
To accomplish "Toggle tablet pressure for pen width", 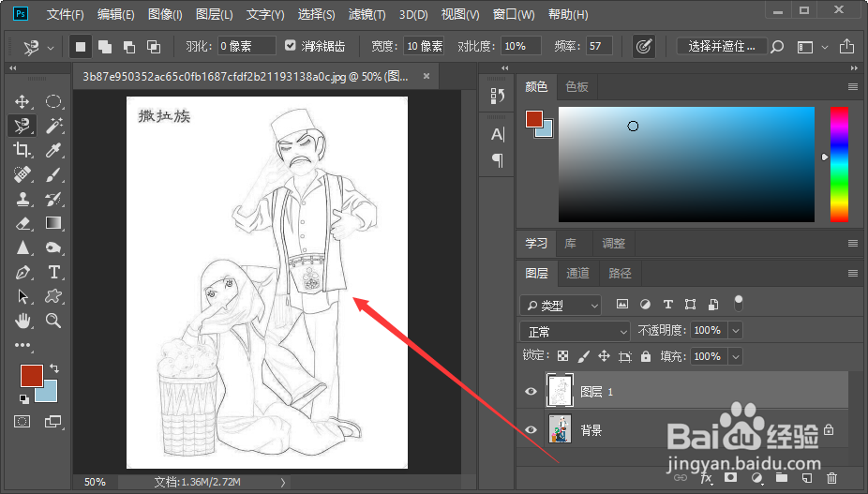I will point(643,47).
